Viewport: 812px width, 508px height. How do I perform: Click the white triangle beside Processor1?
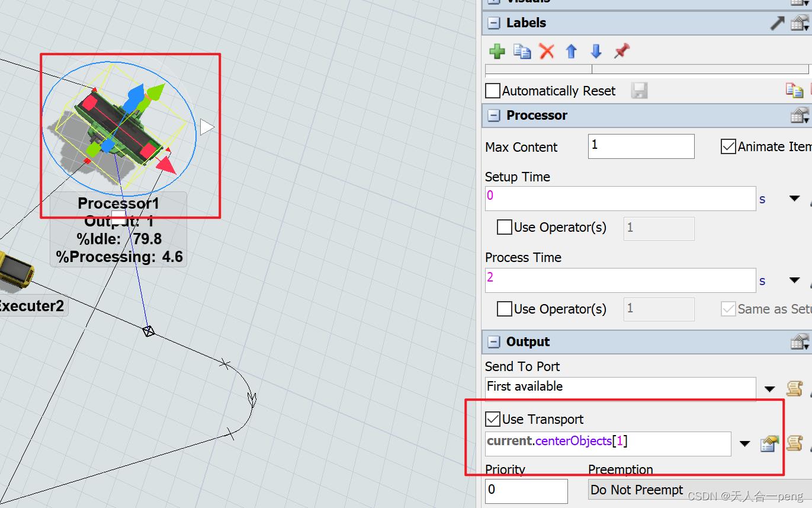pos(207,127)
